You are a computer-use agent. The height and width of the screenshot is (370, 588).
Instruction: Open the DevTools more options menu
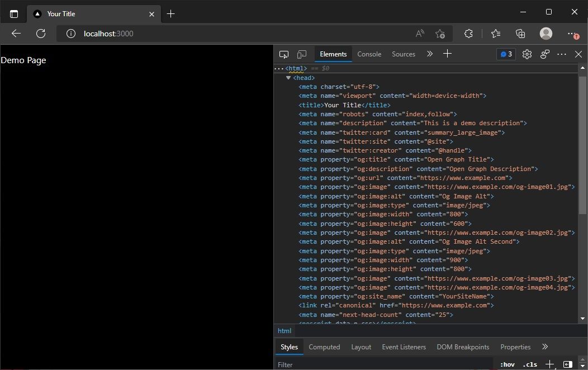[561, 54]
